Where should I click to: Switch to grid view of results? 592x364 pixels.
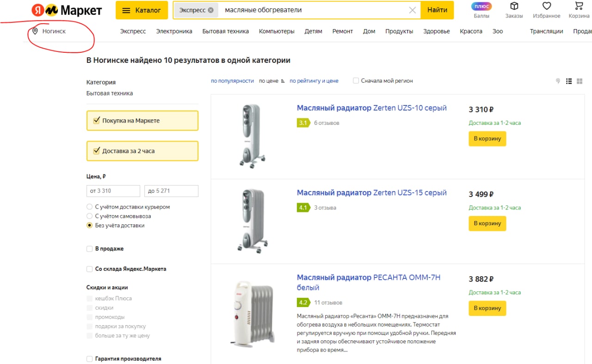coord(580,81)
